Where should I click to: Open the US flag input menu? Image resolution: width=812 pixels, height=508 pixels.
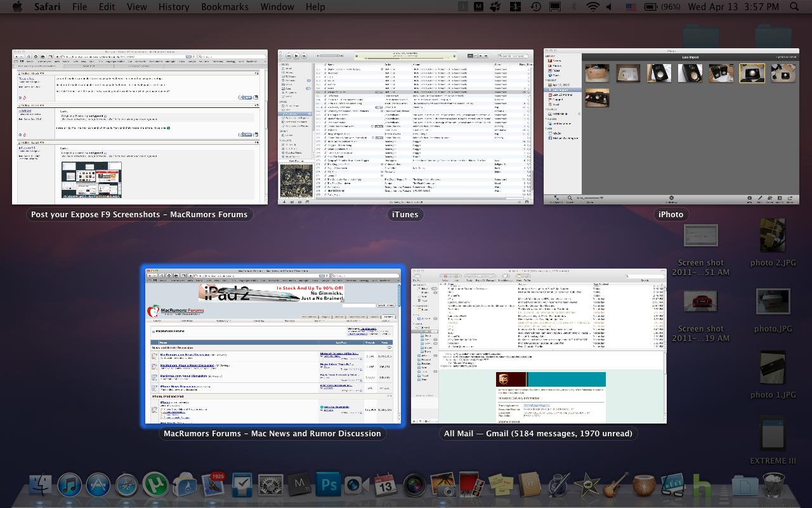631,7
